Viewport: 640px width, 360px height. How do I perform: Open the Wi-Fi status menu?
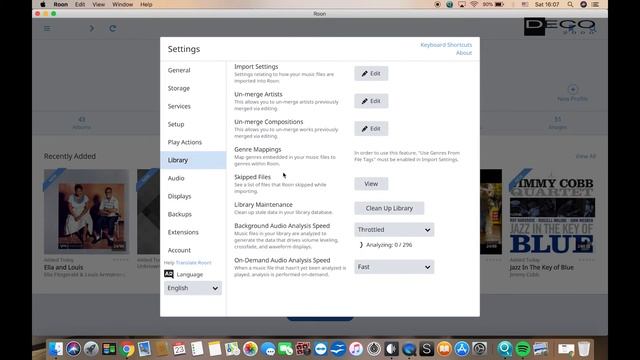(474, 4)
